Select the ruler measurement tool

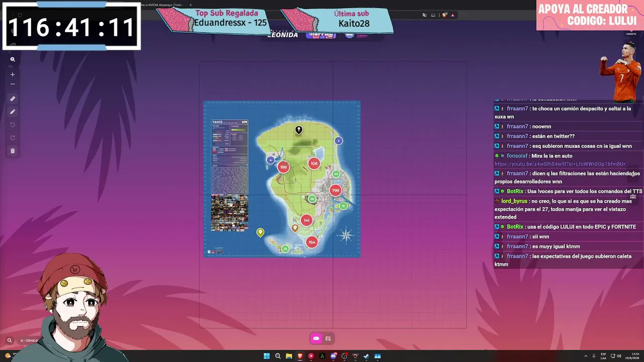point(13,99)
